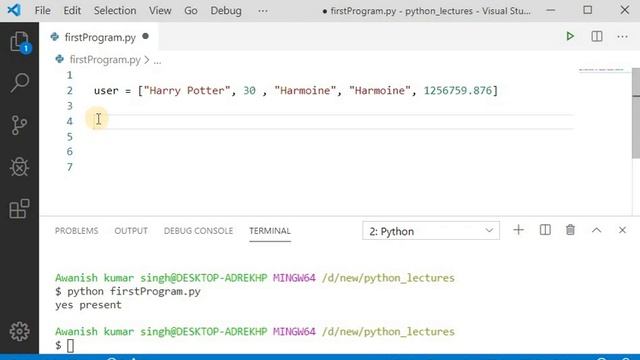This screenshot has width=640, height=360.
Task: Close firstProgram.py tab via unsaved dot
Action: click(x=145, y=36)
